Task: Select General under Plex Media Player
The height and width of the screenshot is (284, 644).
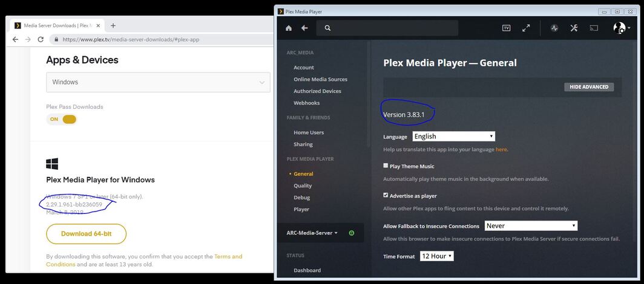Action: click(x=303, y=174)
